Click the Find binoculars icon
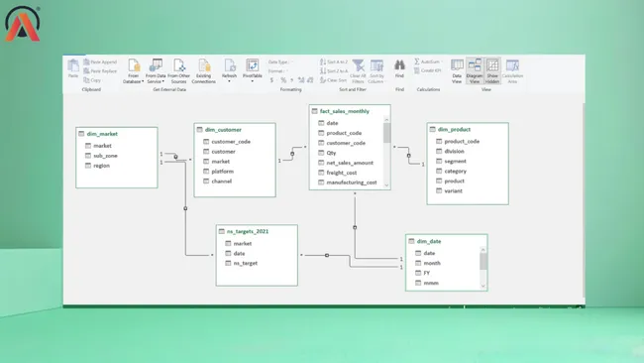The image size is (644, 363). click(399, 64)
